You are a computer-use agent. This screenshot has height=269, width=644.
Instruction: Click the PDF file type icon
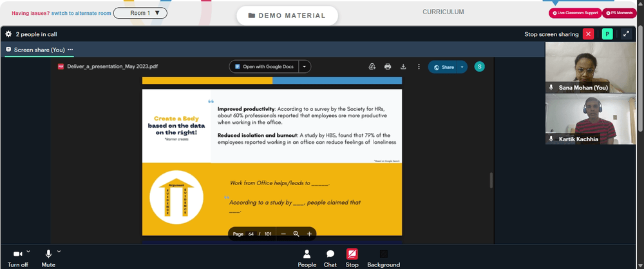[61, 66]
